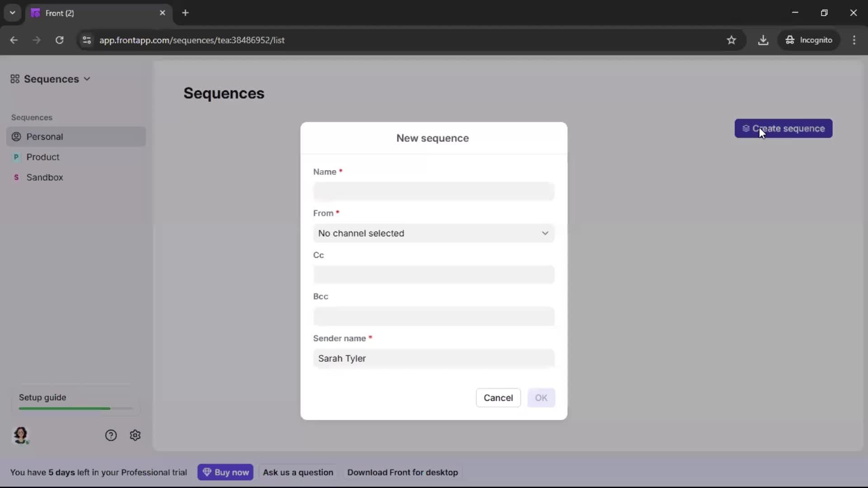Open Chrome's three-dot menu icon

(855, 40)
